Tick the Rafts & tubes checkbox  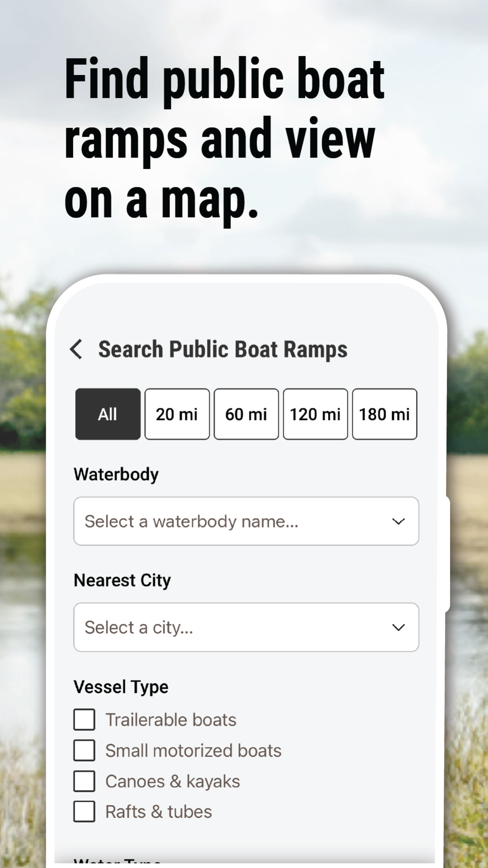coord(84,811)
